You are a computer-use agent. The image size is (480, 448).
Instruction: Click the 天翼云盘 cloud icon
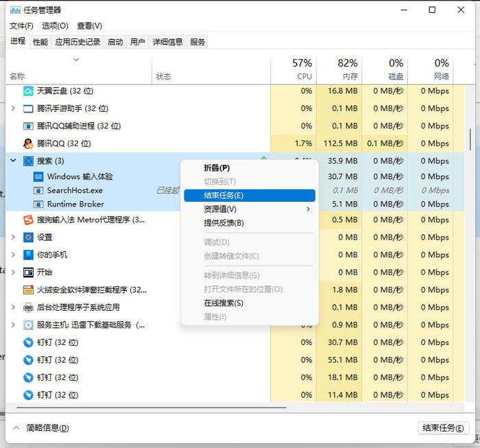tap(28, 91)
